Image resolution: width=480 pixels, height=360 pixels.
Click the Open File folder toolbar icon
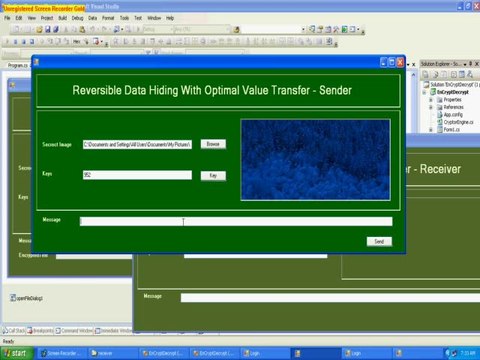pyautogui.click(x=40, y=30)
